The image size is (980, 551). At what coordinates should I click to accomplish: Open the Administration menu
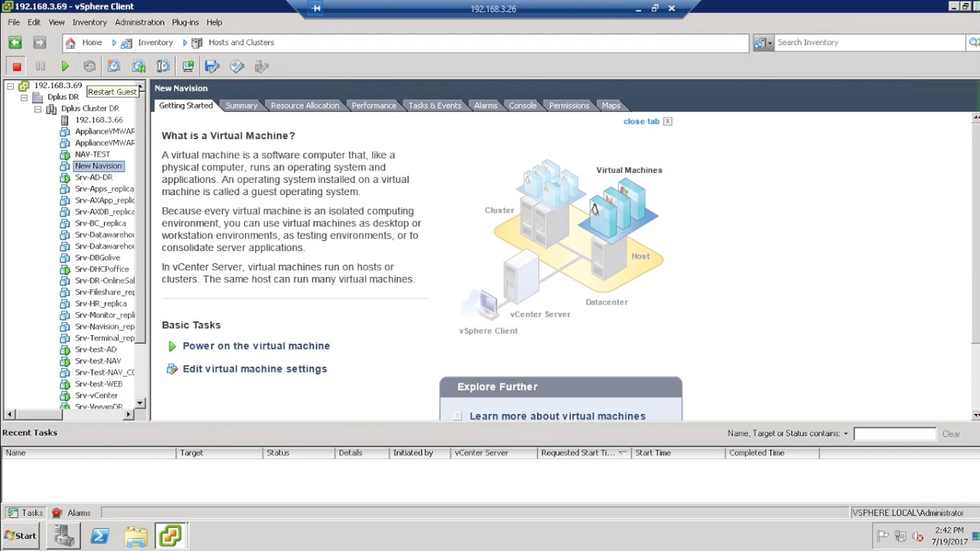[x=139, y=22]
